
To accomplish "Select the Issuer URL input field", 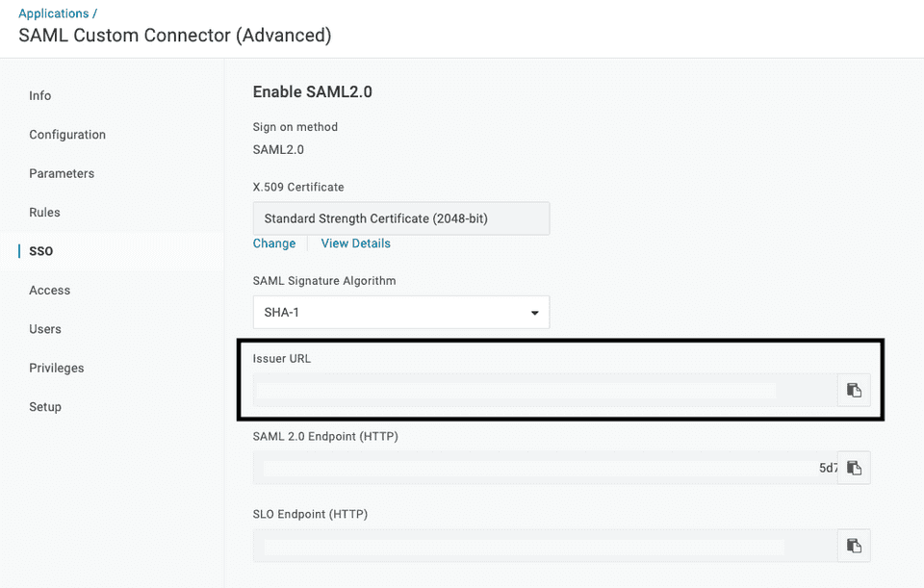I will [x=539, y=390].
